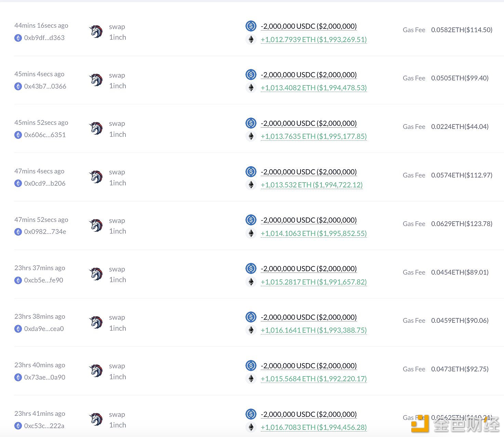This screenshot has height=437, width=504.
Task: Follow the +1,015.2817 ETH ($1,991,657.82) link
Action: [314, 282]
